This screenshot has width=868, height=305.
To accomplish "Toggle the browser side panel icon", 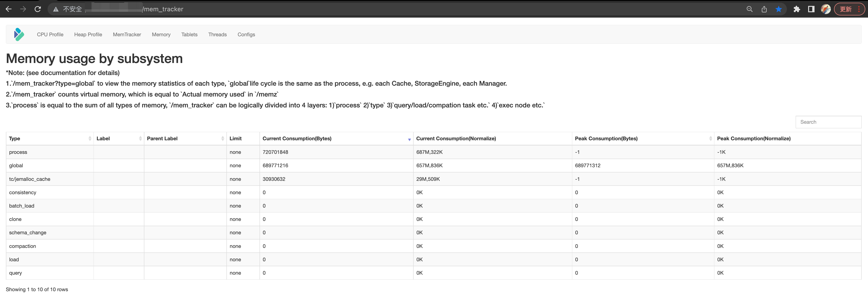I will 811,9.
